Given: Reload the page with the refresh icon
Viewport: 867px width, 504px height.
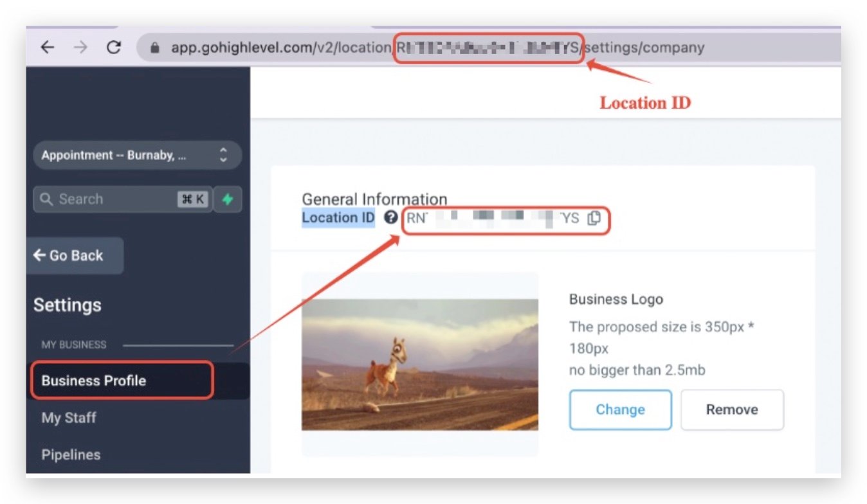Looking at the screenshot, I should (x=114, y=48).
